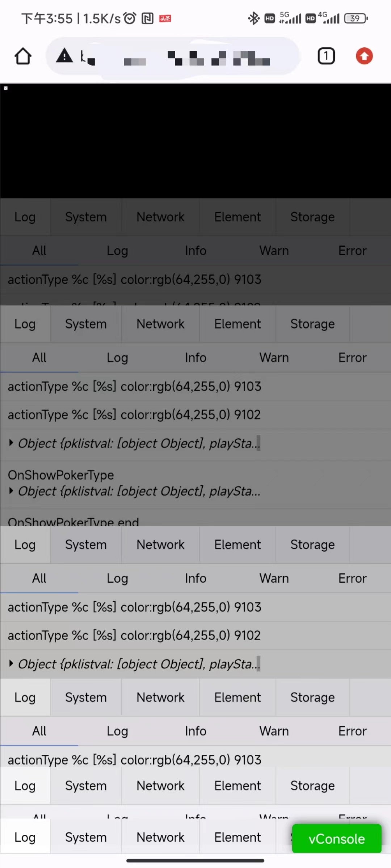Select System tab beside the vConsole button

(86, 837)
